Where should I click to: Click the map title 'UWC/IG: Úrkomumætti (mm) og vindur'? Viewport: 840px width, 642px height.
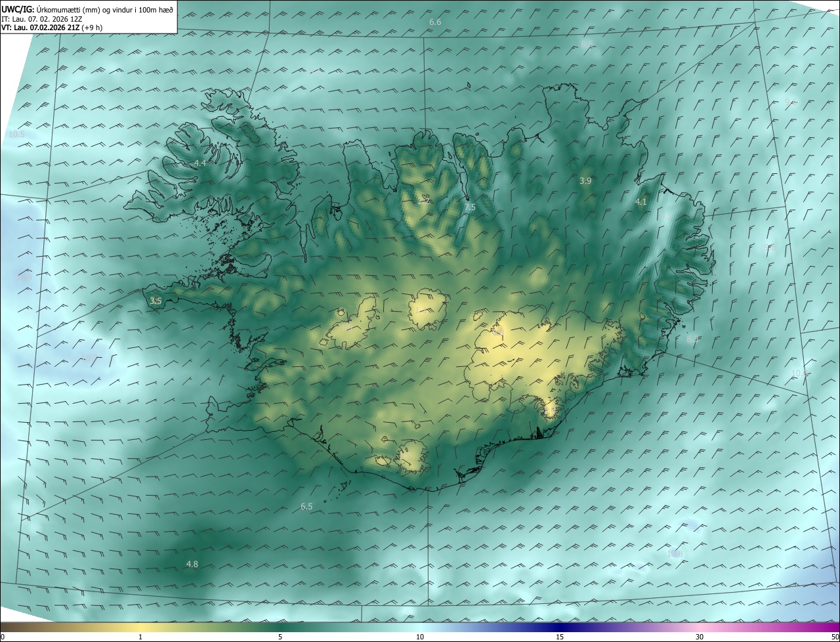(87, 10)
